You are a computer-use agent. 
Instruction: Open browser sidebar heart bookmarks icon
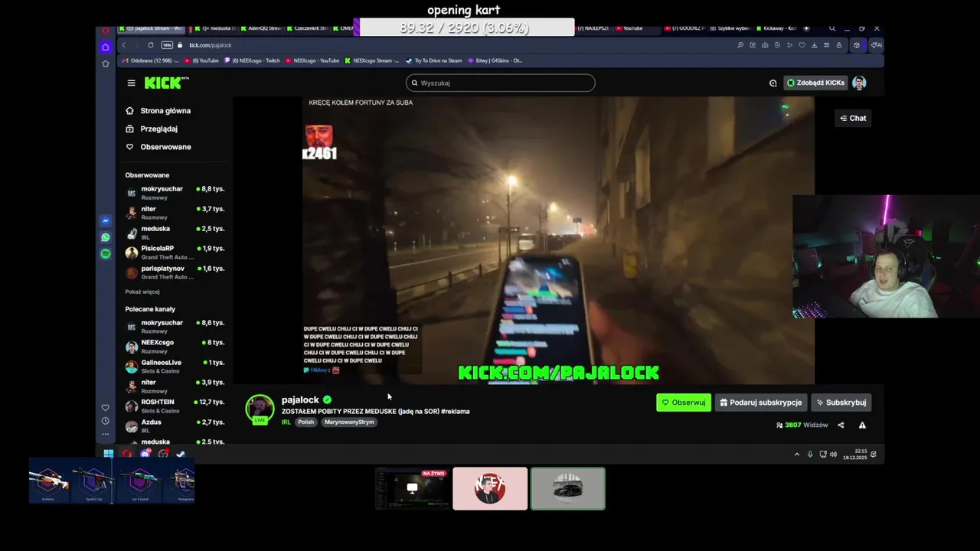pos(106,407)
